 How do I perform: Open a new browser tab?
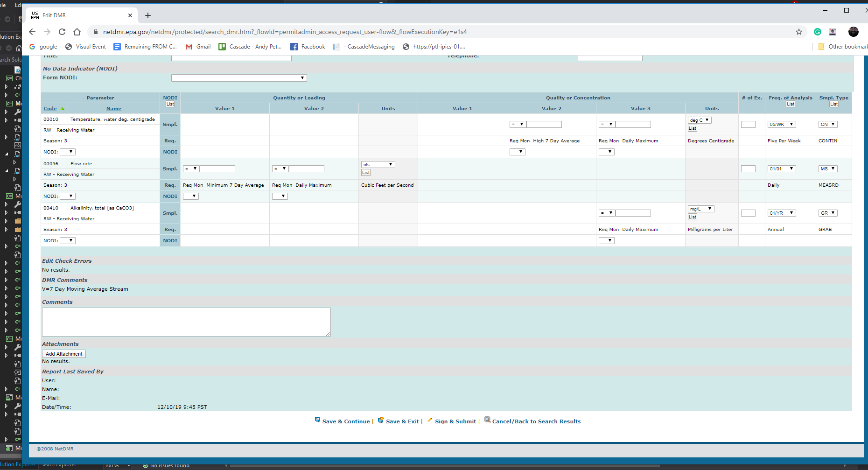148,15
